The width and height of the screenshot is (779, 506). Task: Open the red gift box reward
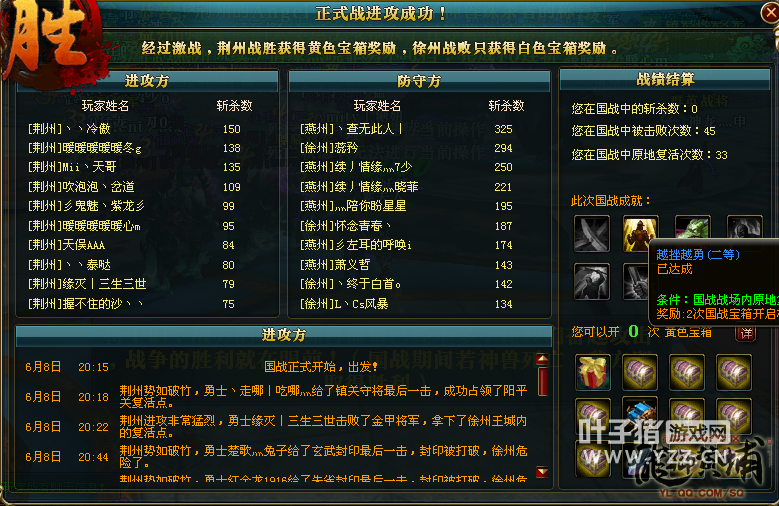pyautogui.click(x=593, y=372)
